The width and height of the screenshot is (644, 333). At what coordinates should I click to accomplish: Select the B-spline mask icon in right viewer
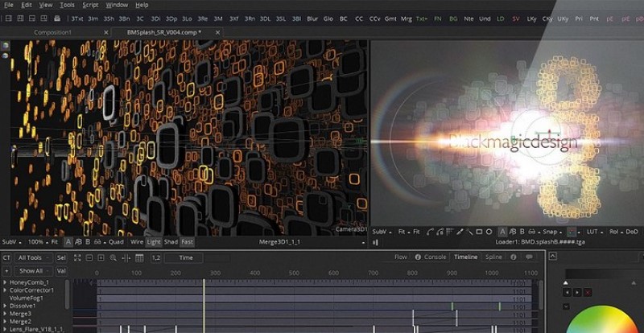(x=440, y=232)
